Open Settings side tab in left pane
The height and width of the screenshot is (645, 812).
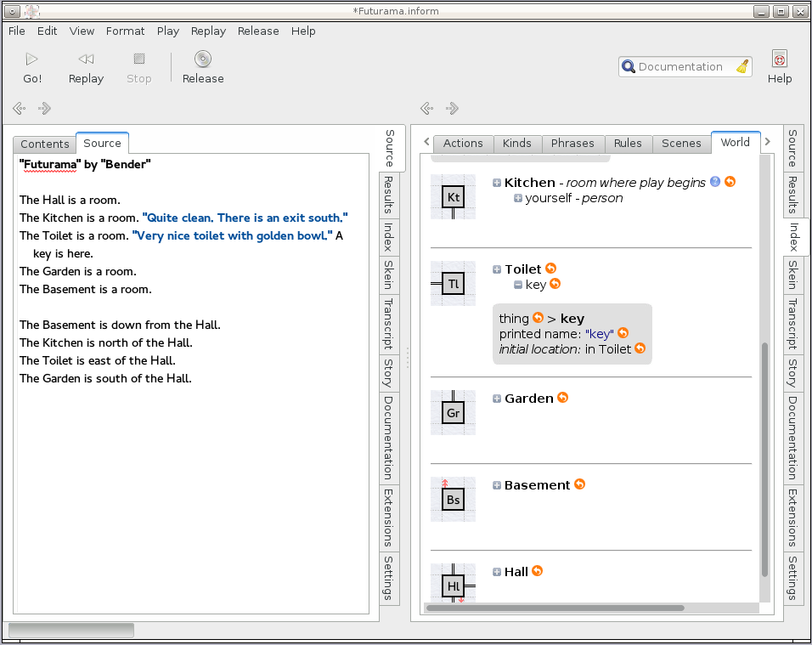(389, 578)
